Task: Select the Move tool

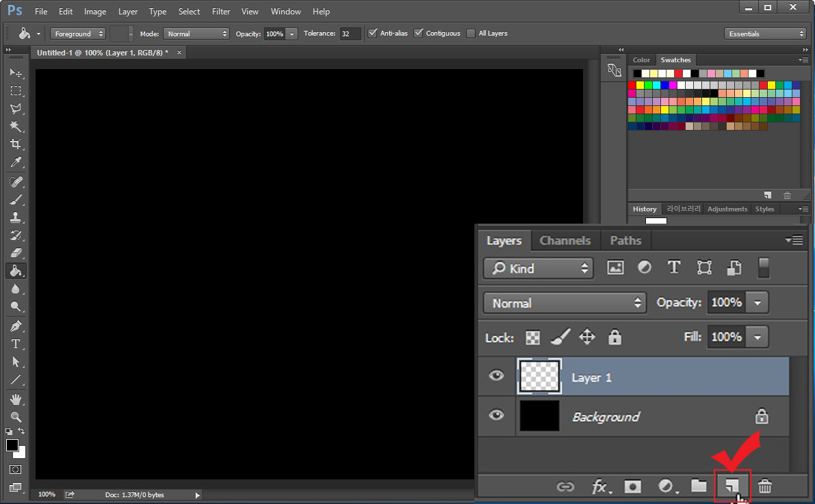Action: [x=16, y=72]
